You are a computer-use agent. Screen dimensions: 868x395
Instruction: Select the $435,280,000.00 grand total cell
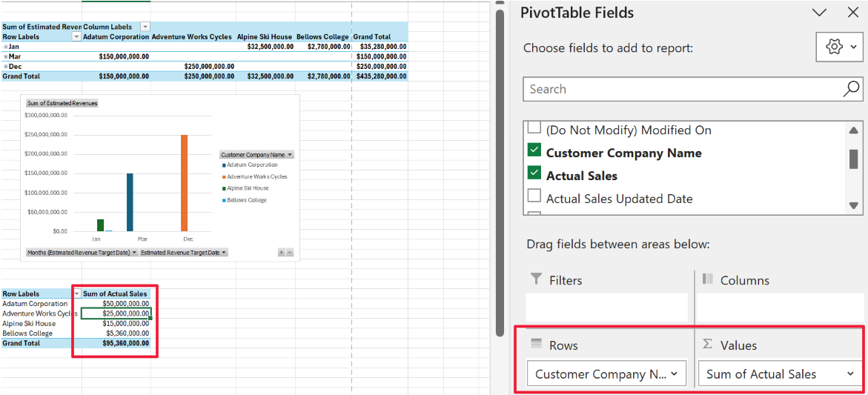click(x=380, y=77)
